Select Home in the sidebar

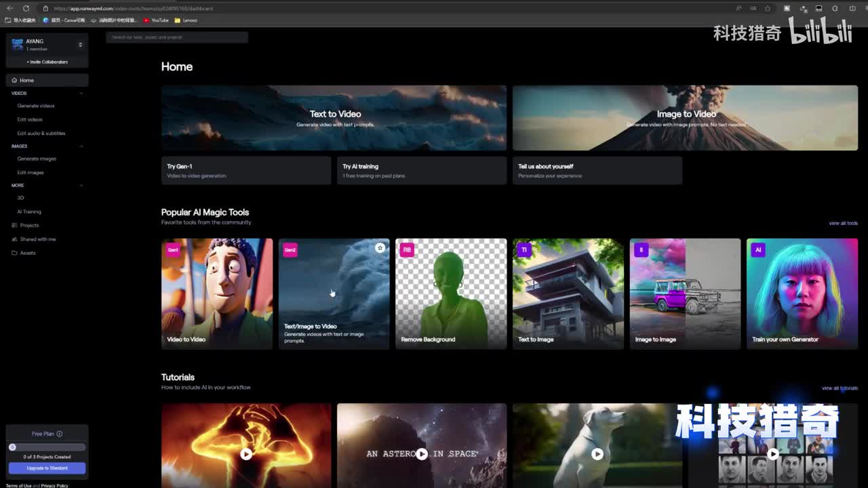pos(26,80)
